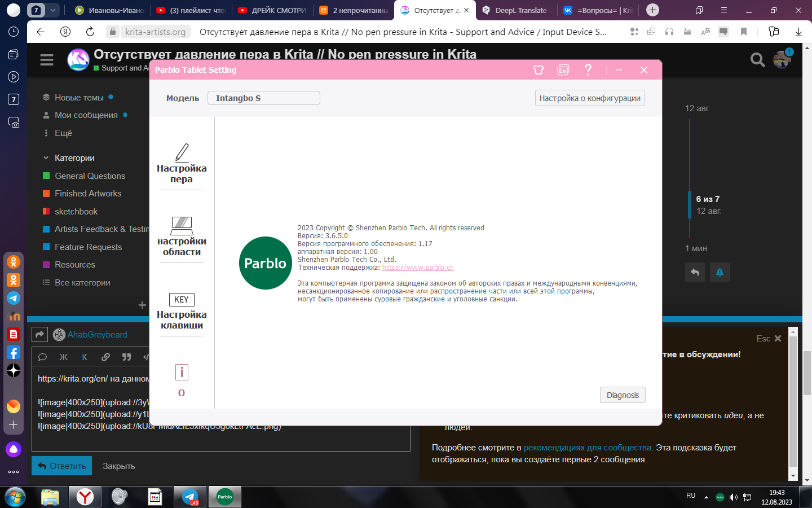Viewport: 812px width, 508px height.
Task: Open Новые темы in forum sidebar
Action: [79, 98]
